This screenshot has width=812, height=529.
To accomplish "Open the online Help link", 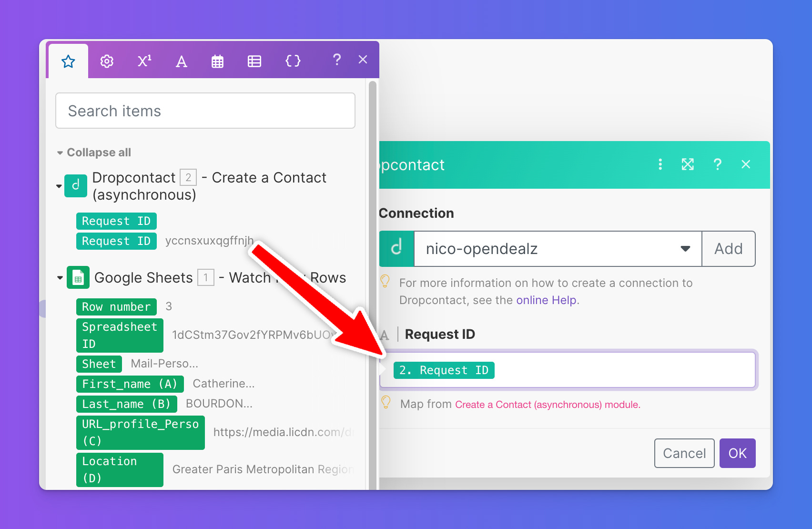I will click(x=546, y=300).
